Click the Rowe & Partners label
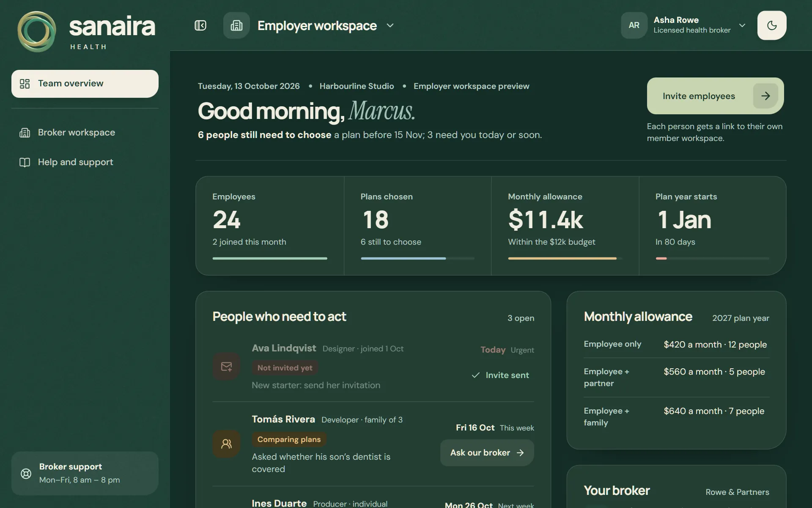The image size is (812, 508). point(737,492)
